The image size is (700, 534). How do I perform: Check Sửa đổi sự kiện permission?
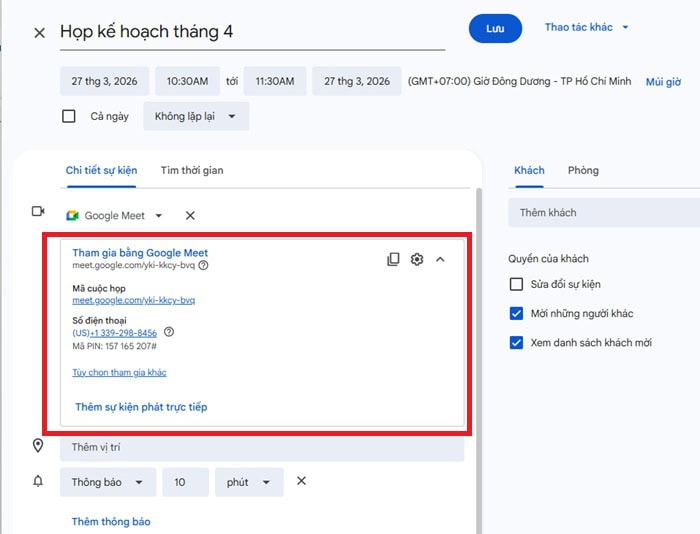(x=516, y=284)
